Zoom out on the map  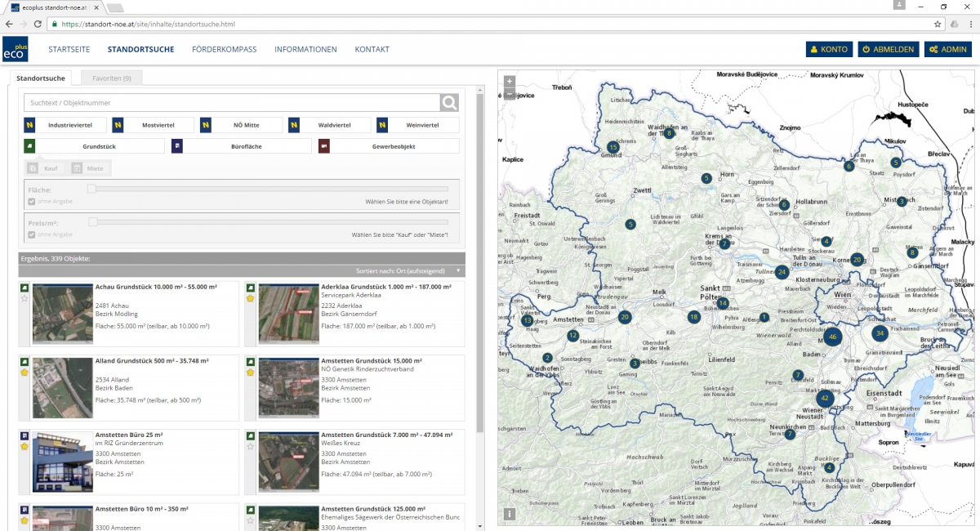coord(510,94)
